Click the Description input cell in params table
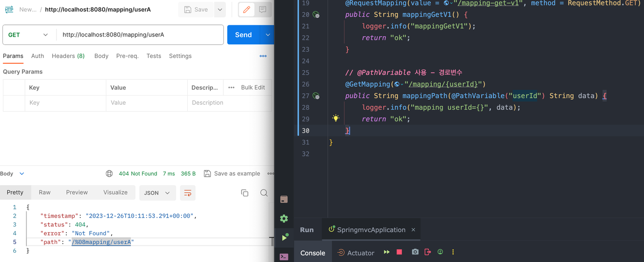The height and width of the screenshot is (262, 644). click(x=229, y=103)
